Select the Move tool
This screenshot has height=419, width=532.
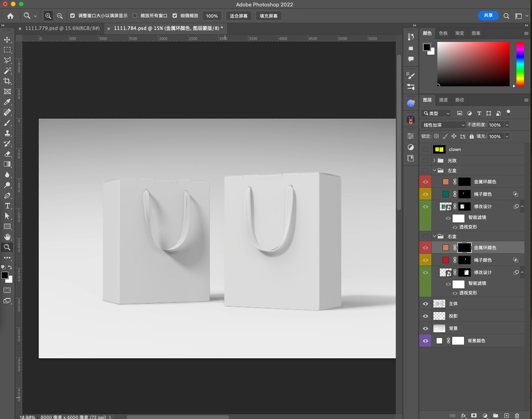[7, 40]
